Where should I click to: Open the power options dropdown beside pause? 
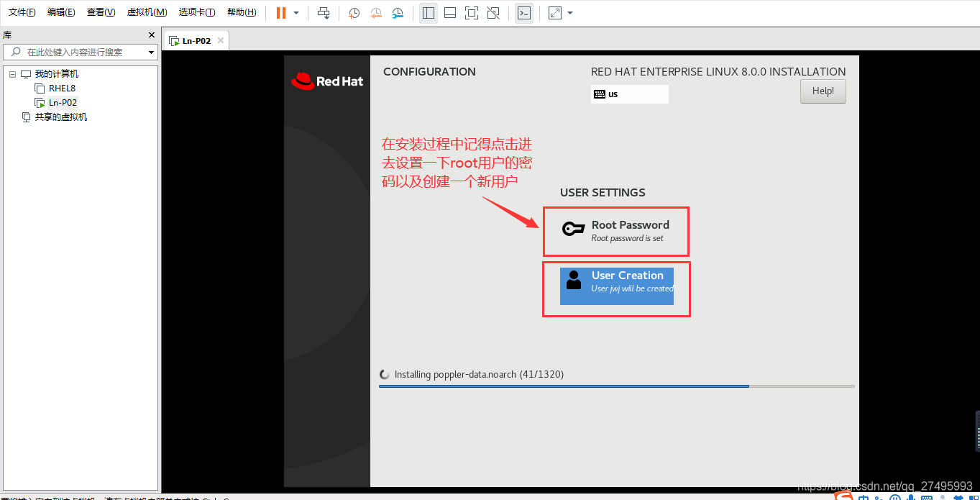pyautogui.click(x=296, y=13)
